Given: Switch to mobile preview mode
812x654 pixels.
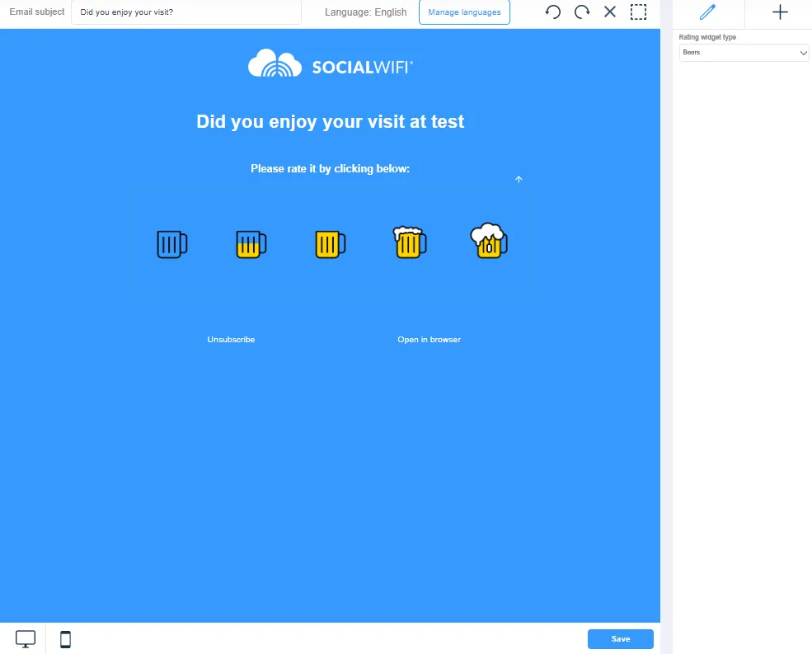Looking at the screenshot, I should (x=66, y=639).
